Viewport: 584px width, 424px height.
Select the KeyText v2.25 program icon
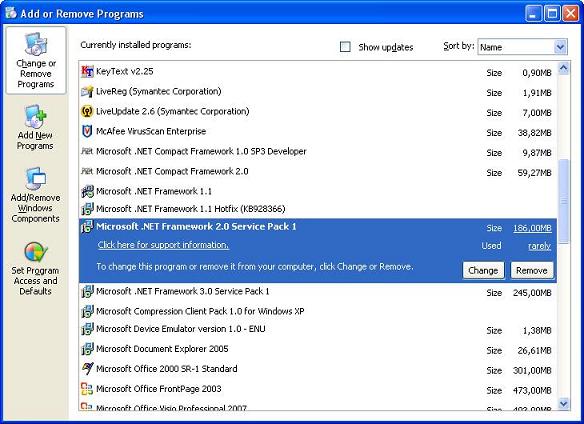pos(87,71)
